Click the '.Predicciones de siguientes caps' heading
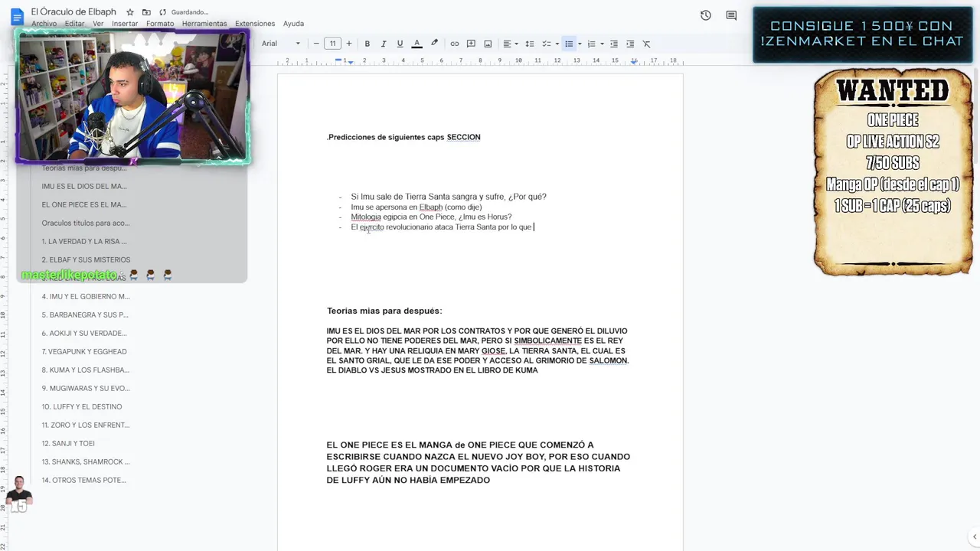Image resolution: width=980 pixels, height=551 pixels. 385,137
